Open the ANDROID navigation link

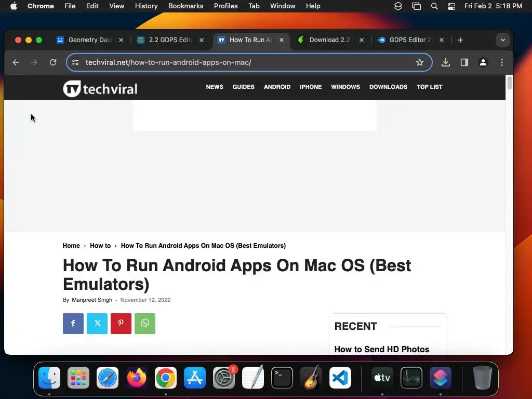point(277,87)
